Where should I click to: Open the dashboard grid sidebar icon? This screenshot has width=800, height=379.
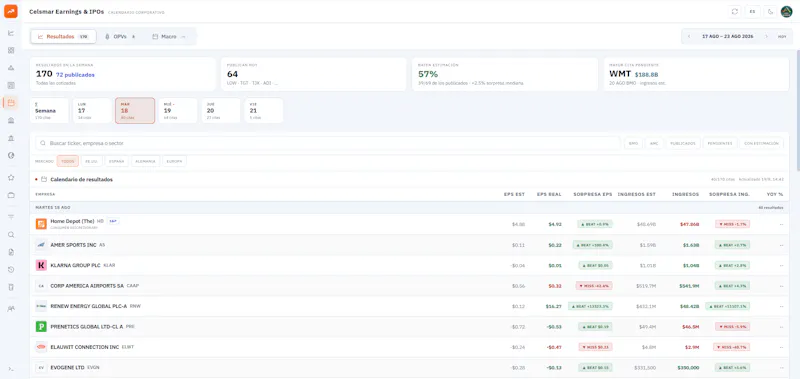pyautogui.click(x=11, y=50)
